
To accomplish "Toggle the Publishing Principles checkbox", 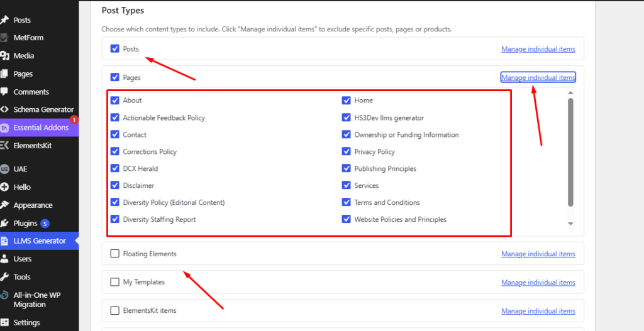I will point(347,168).
